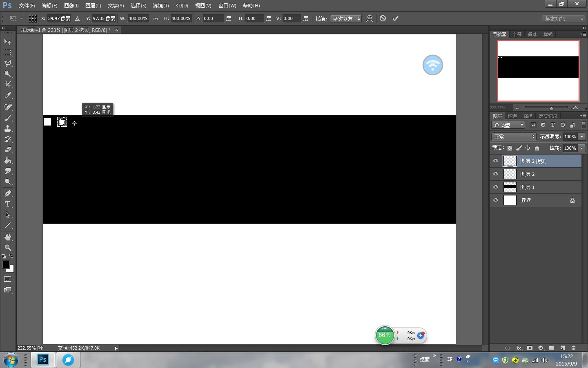The image size is (588, 368).
Task: Cancel the transform operation
Action: (383, 18)
